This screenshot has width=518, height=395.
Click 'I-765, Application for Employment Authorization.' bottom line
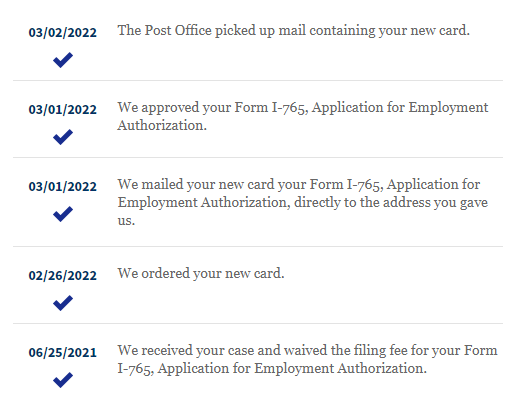coord(272,369)
